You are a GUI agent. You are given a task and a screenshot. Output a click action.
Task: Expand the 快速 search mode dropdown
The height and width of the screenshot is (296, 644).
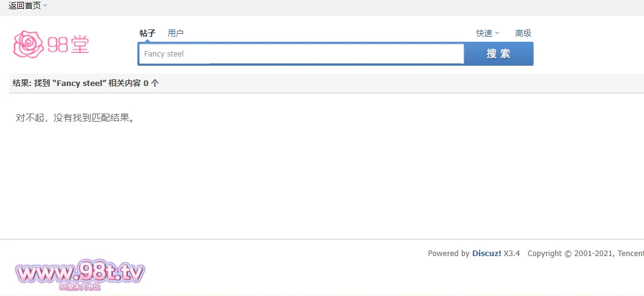pos(484,33)
